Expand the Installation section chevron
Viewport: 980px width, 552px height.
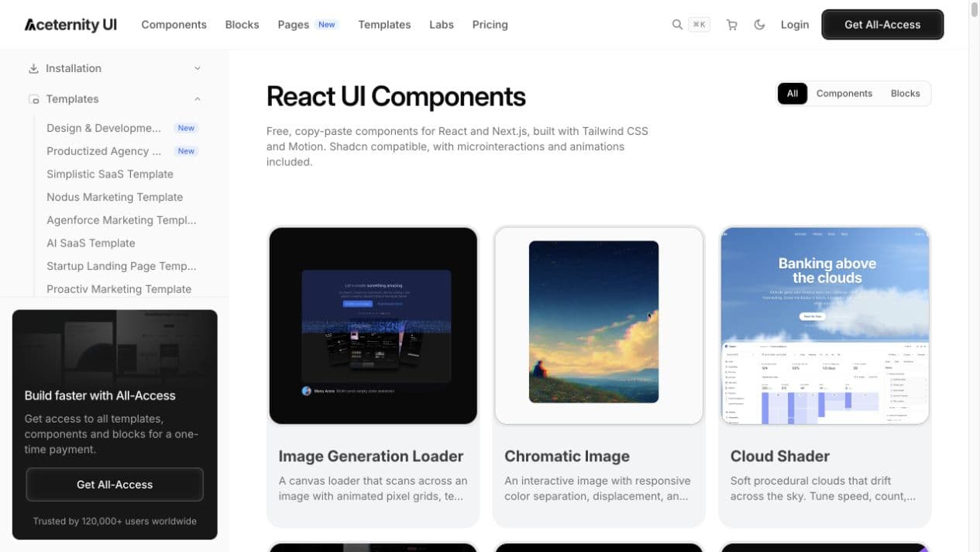click(198, 68)
